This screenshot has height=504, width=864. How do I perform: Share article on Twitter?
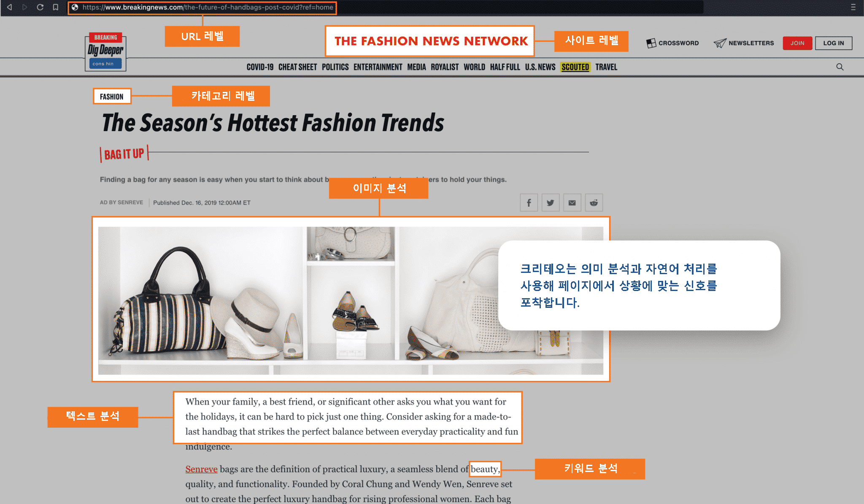coord(550,203)
